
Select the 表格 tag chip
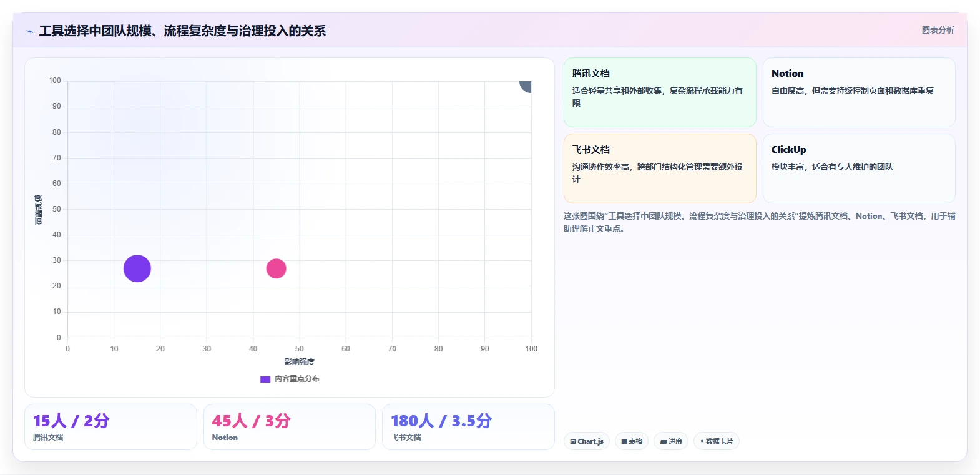(632, 441)
